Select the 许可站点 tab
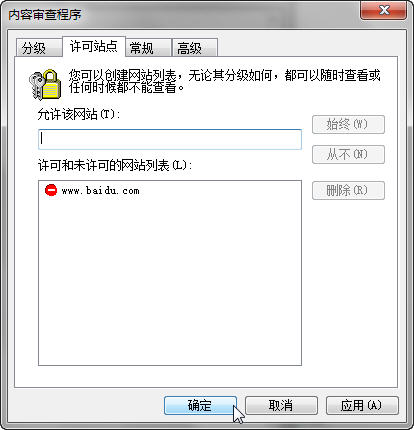The image size is (414, 430). 94,46
